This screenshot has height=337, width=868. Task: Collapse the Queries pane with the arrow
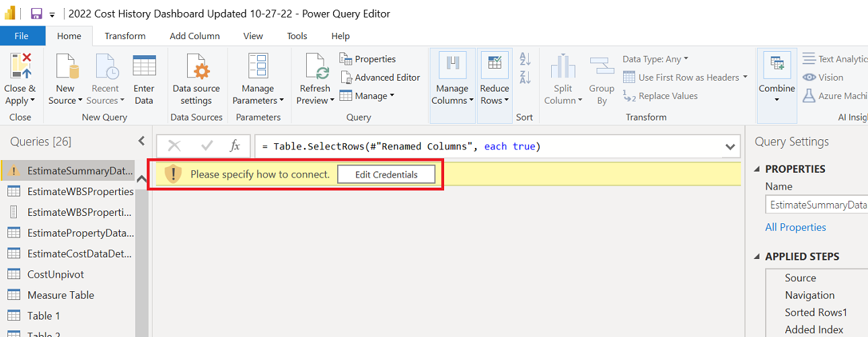(141, 141)
